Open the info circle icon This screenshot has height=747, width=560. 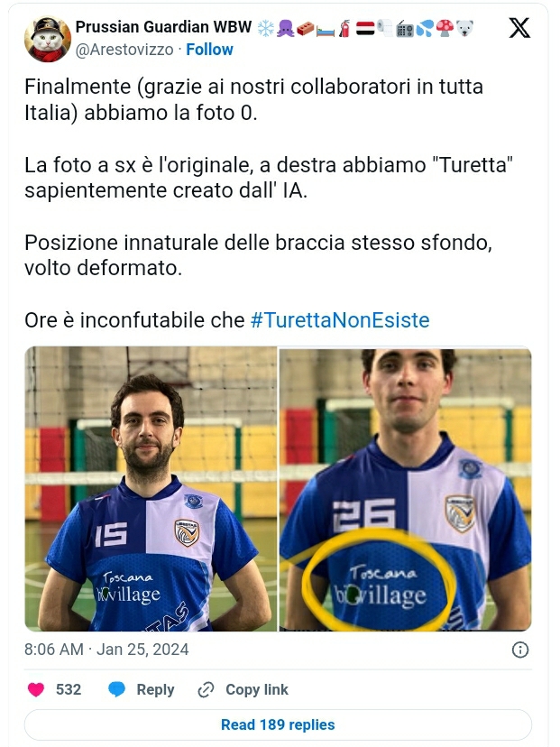tap(520, 650)
